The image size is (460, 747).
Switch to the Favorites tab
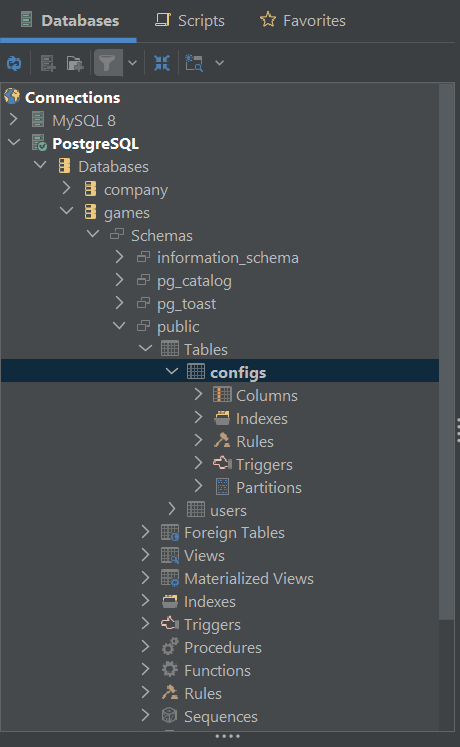pyautogui.click(x=302, y=20)
